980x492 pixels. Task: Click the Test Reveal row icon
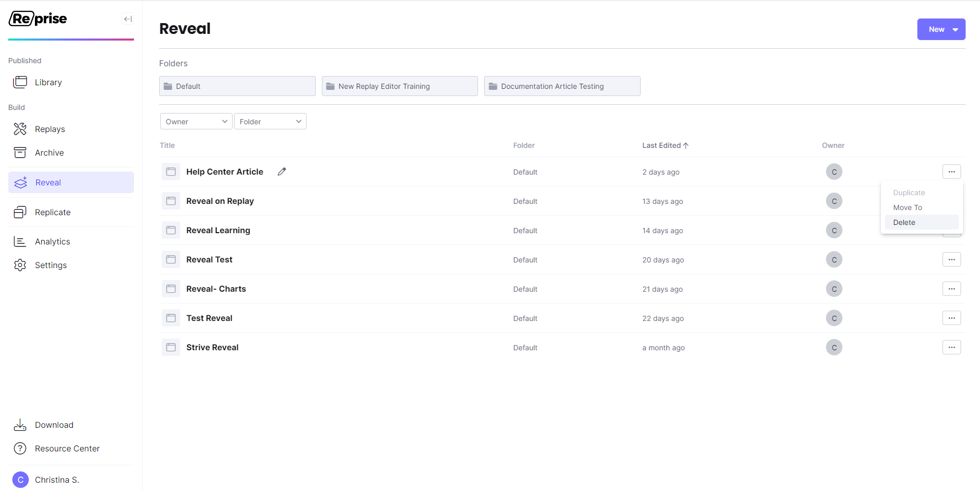tap(171, 318)
